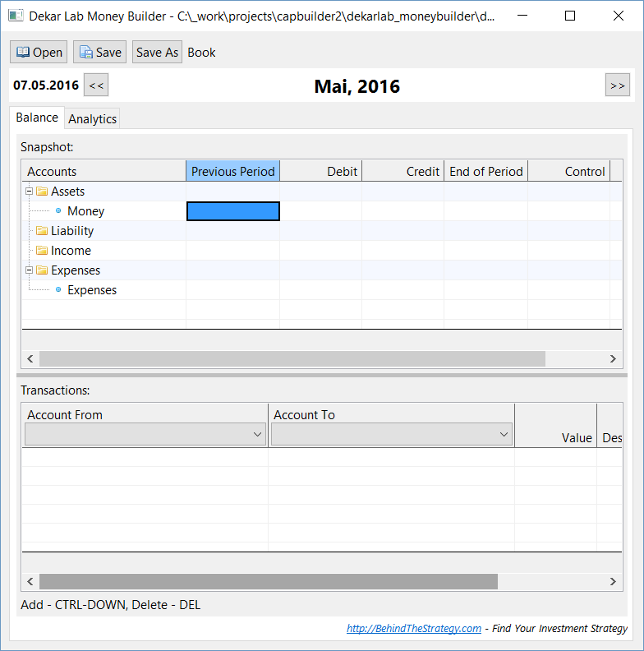
Task: Click the Credit column header
Action: (403, 171)
